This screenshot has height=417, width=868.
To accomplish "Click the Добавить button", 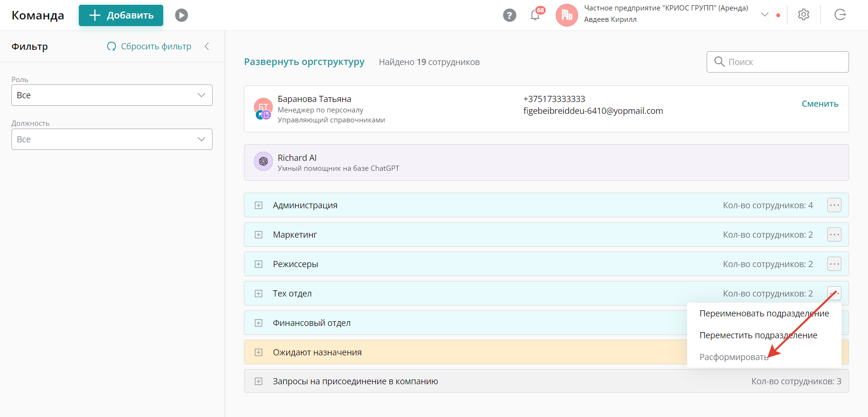I will (x=121, y=15).
